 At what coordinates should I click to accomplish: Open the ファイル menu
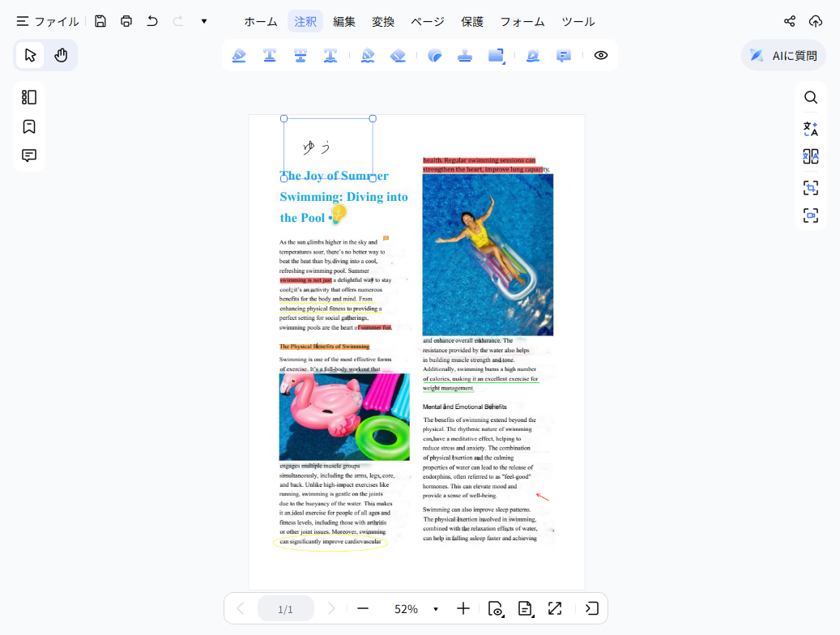pos(48,21)
